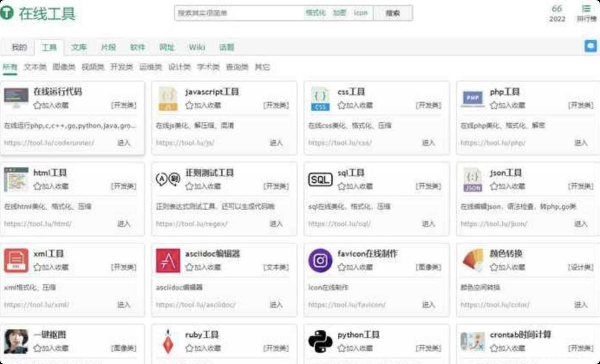This screenshot has width=600, height=364.
Task: Click the purple favicon在线制作 icon
Action: click(320, 261)
